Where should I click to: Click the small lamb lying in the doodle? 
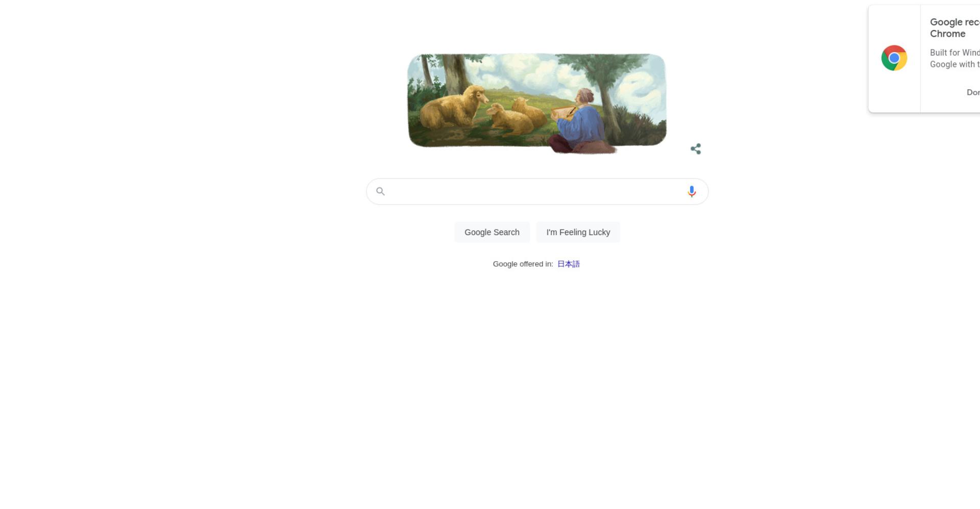pyautogui.click(x=509, y=119)
